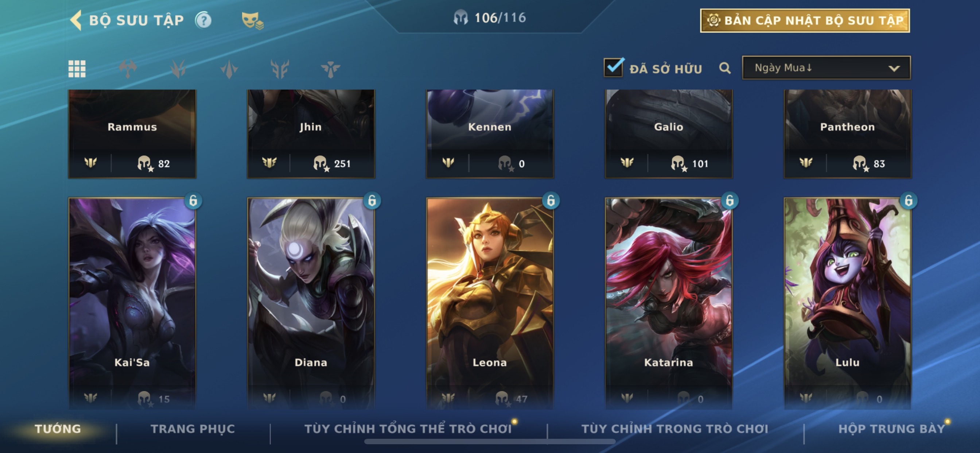The image size is (980, 453).
Task: Open the champion search magnifier
Action: (725, 69)
